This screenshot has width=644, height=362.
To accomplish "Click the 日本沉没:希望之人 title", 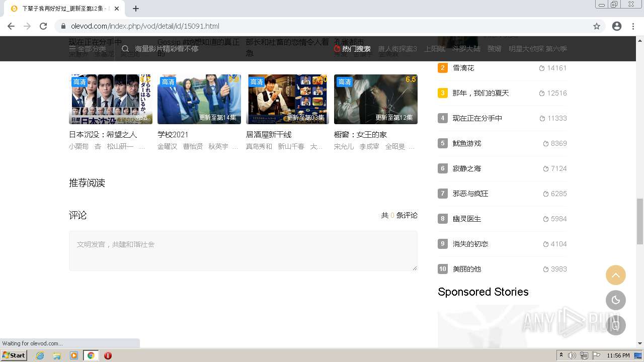I will (103, 135).
